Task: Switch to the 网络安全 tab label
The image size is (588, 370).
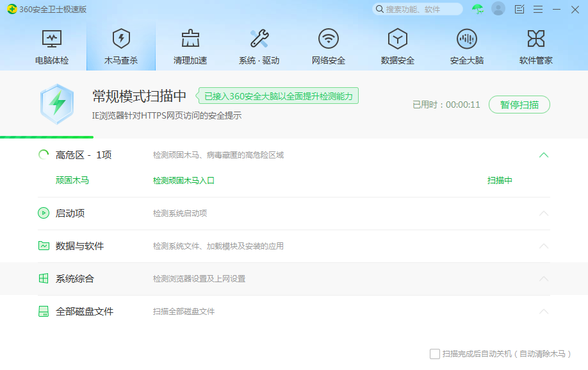Action: coord(329,60)
